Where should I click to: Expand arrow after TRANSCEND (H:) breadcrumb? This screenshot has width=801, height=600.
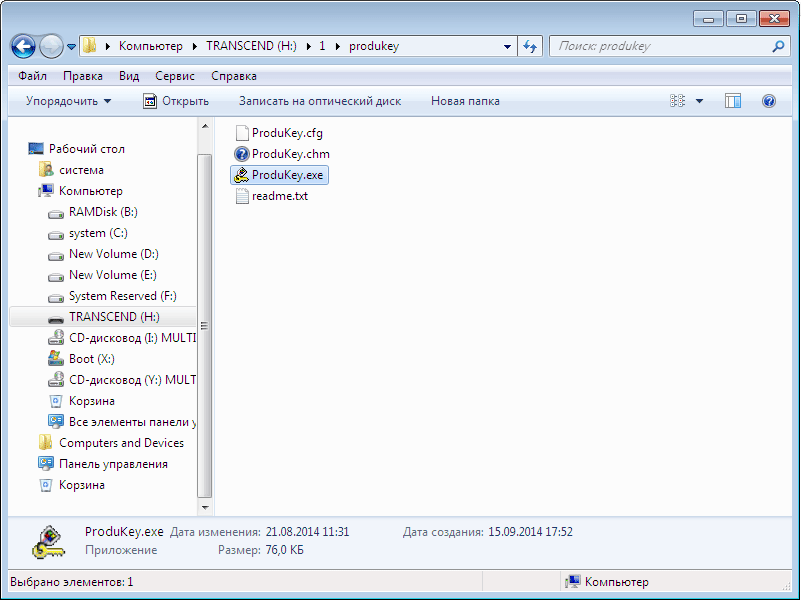click(x=309, y=46)
